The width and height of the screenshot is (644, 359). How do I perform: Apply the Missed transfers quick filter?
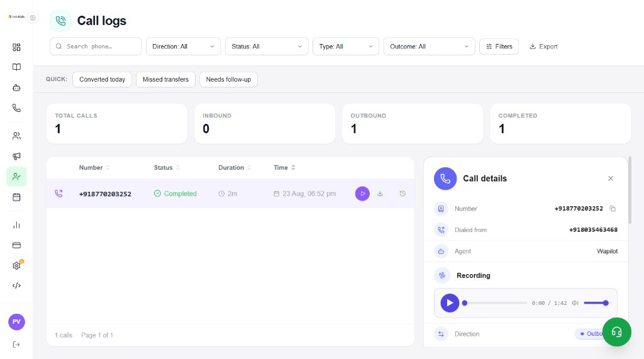pyautogui.click(x=165, y=79)
